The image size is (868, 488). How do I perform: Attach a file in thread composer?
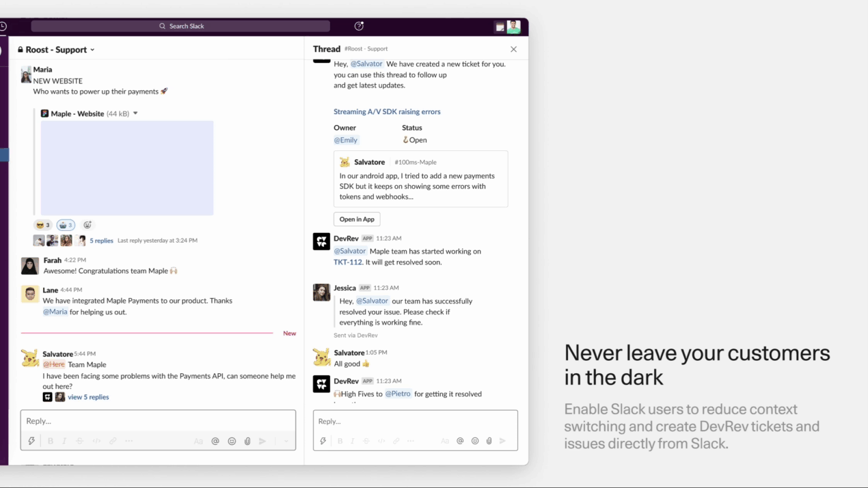tap(489, 442)
